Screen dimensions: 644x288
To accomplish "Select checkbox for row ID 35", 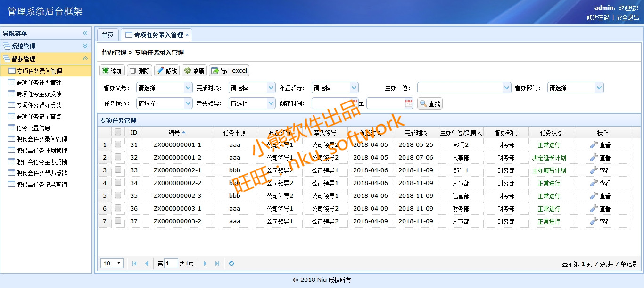I will pyautogui.click(x=118, y=195).
